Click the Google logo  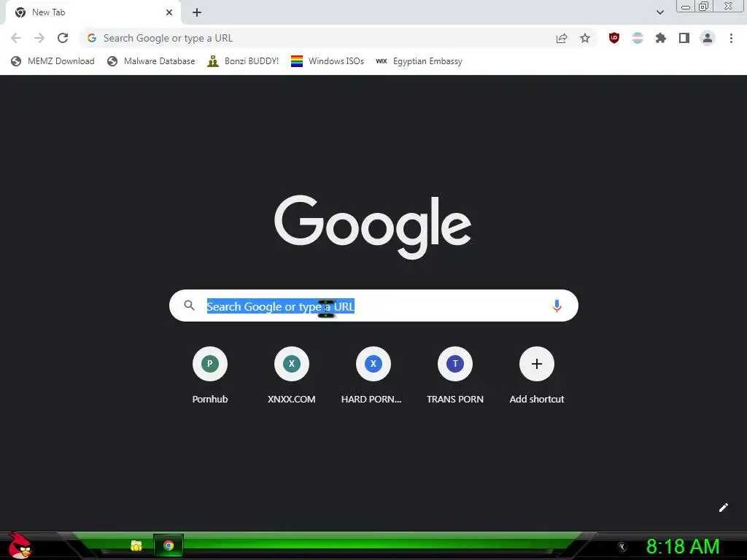tap(373, 226)
